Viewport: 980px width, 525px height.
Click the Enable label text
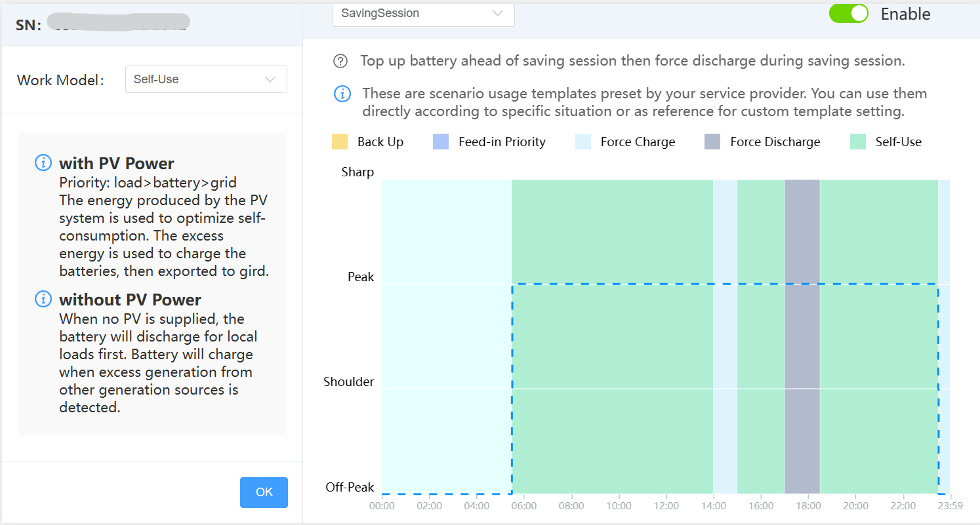coord(905,14)
